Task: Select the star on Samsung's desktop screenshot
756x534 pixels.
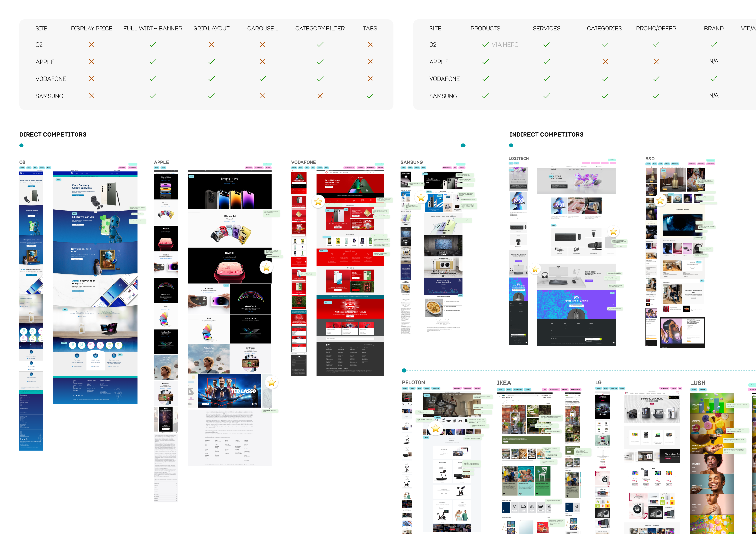Action: coord(421,197)
